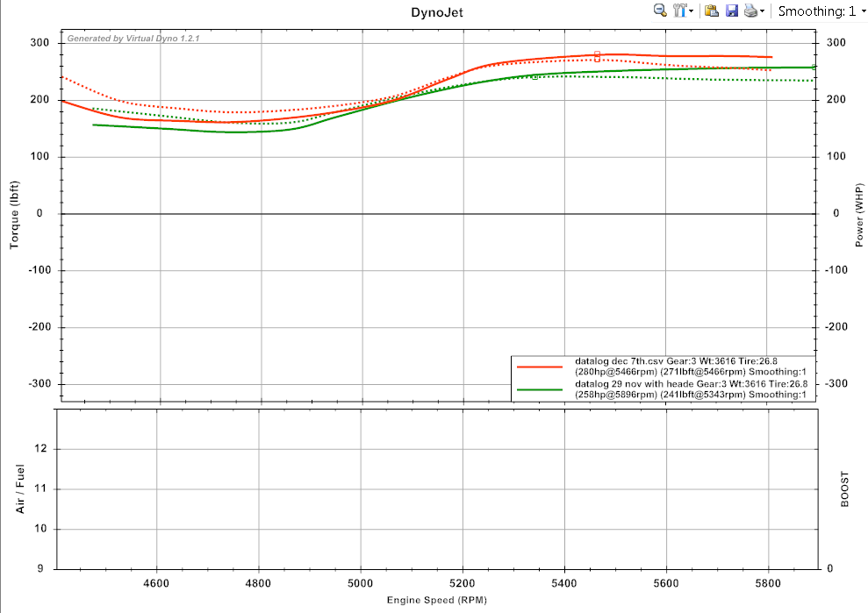Click the red peak power marker on curve
The width and height of the screenshot is (868, 613).
598,54
